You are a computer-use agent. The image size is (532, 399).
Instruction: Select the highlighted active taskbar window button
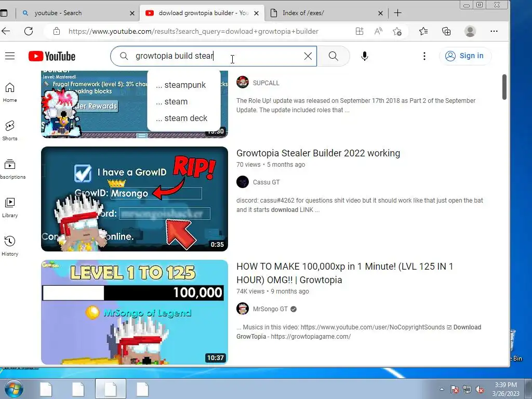coord(111,389)
